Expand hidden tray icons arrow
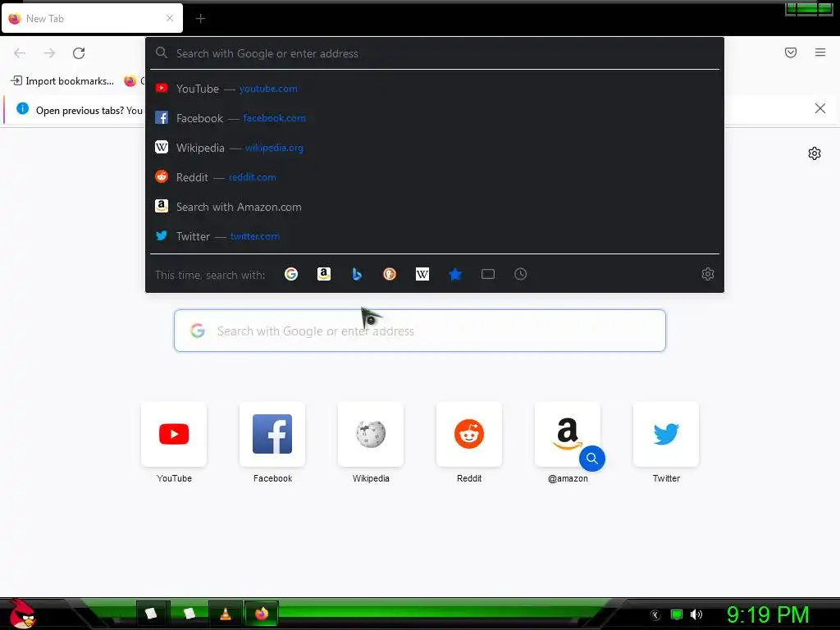This screenshot has height=630, width=840. coord(655,615)
